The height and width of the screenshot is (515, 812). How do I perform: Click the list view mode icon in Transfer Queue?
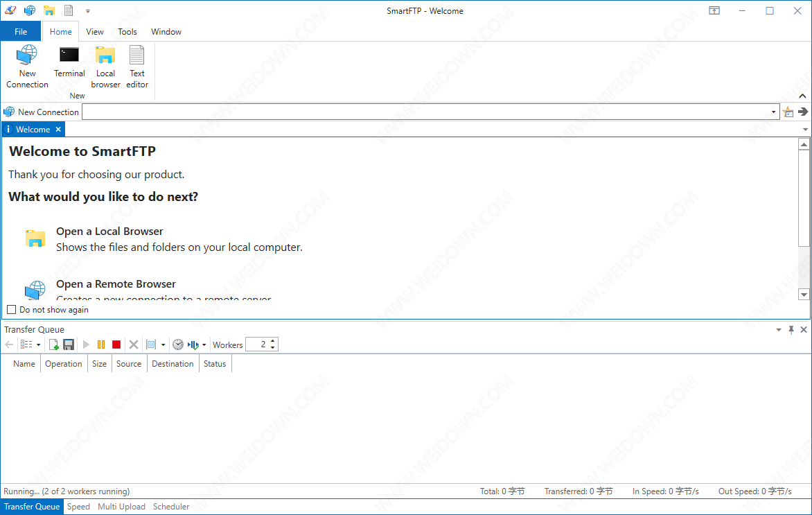pyautogui.click(x=26, y=344)
